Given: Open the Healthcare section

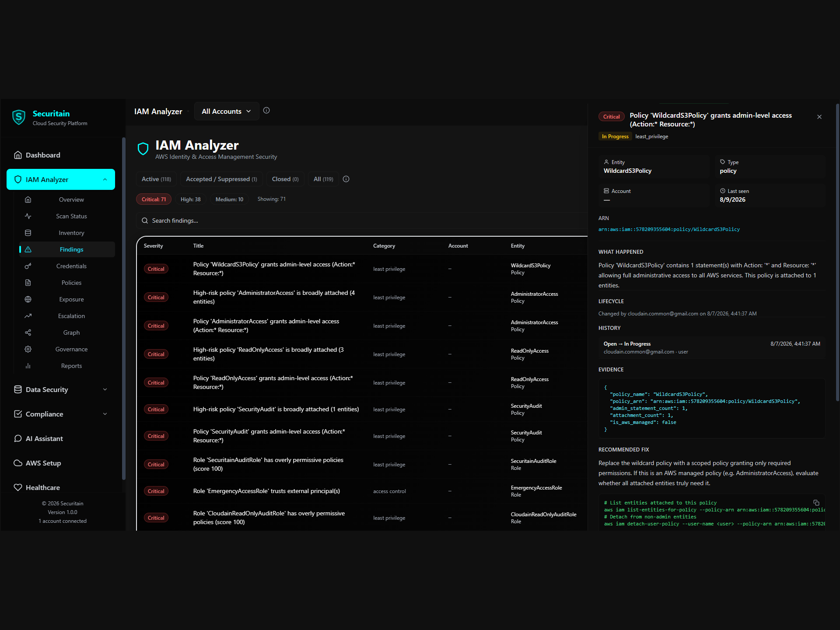Looking at the screenshot, I should pos(61,487).
